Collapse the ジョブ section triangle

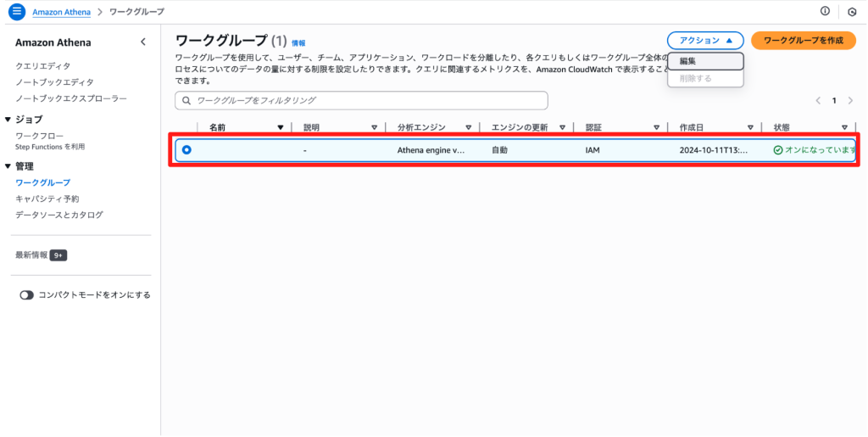coord(8,119)
